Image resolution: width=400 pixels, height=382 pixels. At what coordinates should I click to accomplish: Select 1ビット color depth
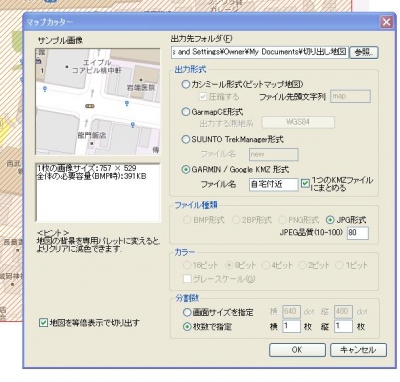point(339,265)
